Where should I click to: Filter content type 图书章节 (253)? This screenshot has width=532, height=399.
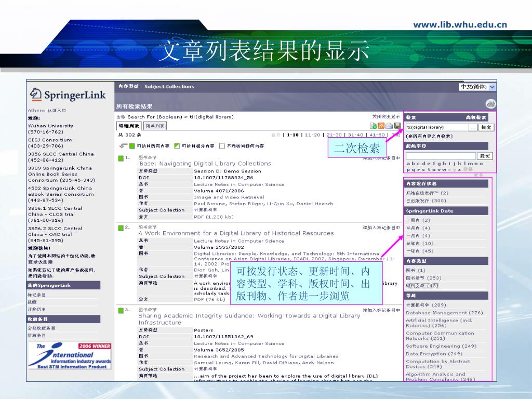(x=423, y=278)
